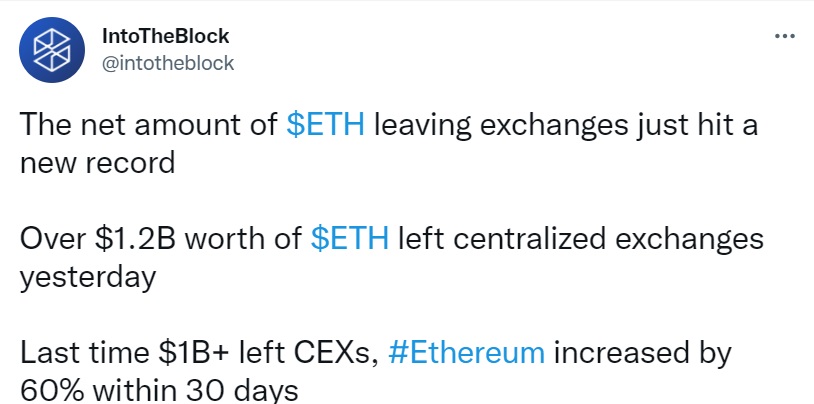Image resolution: width=814 pixels, height=404 pixels.
Task: Click the words 'new record'
Action: (97, 164)
